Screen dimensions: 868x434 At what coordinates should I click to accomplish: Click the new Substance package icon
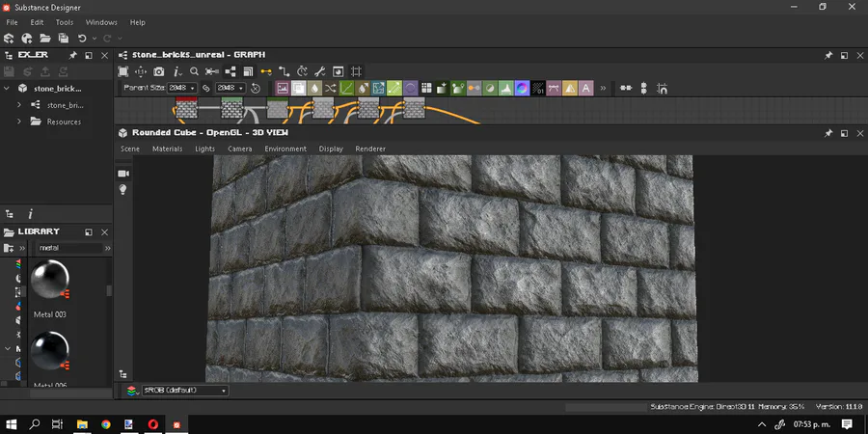pyautogui.click(x=9, y=39)
